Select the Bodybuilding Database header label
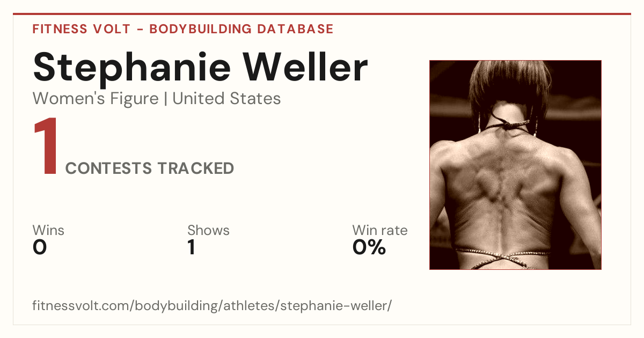 (x=241, y=29)
